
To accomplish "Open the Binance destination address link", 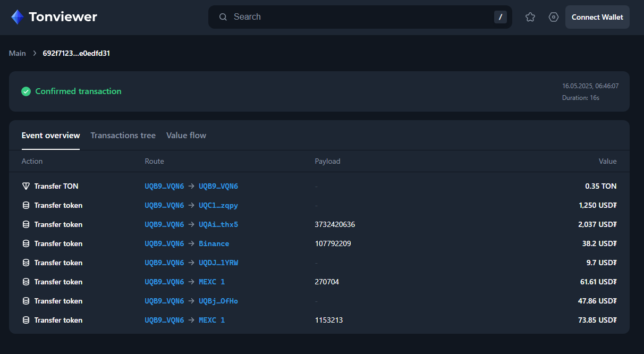I will click(214, 243).
